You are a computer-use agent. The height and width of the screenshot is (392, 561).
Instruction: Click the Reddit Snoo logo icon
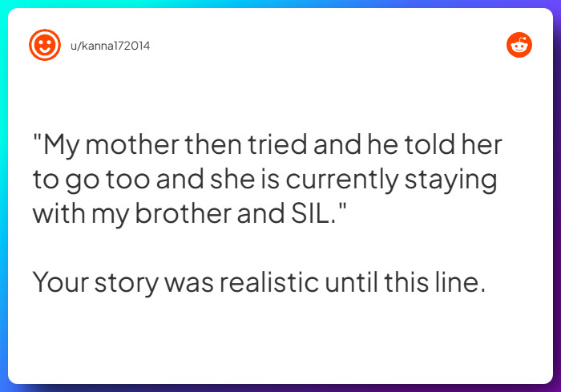pyautogui.click(x=519, y=45)
